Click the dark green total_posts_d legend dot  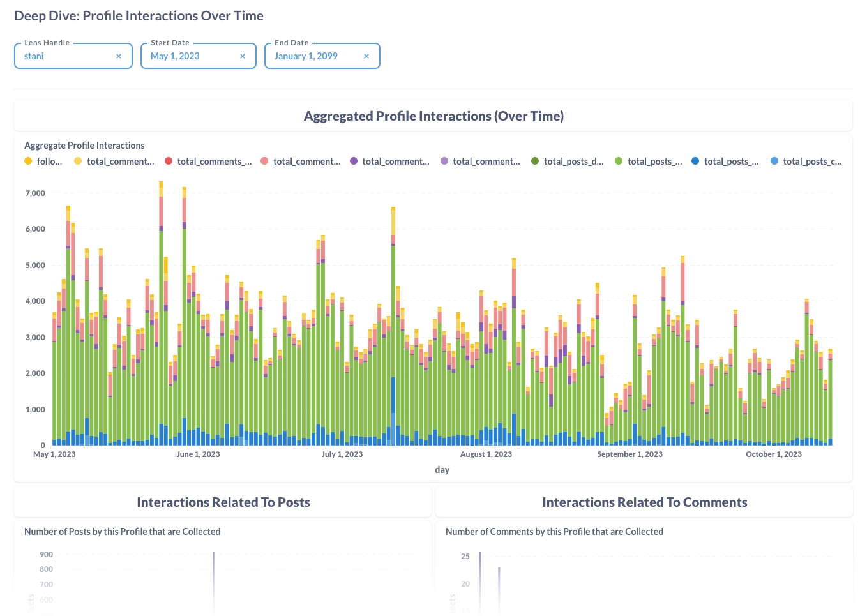(x=535, y=162)
